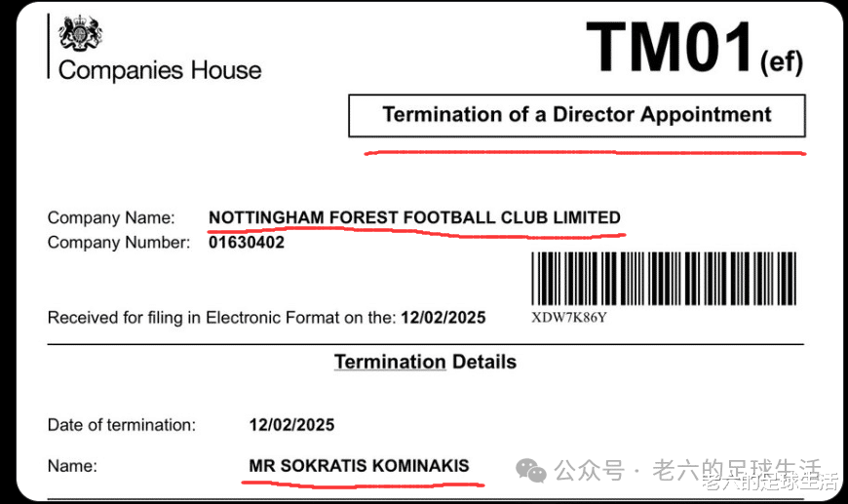Select the Nottingham Forest Football Club Limited name
The height and width of the screenshot is (504, 848).
pos(415,217)
